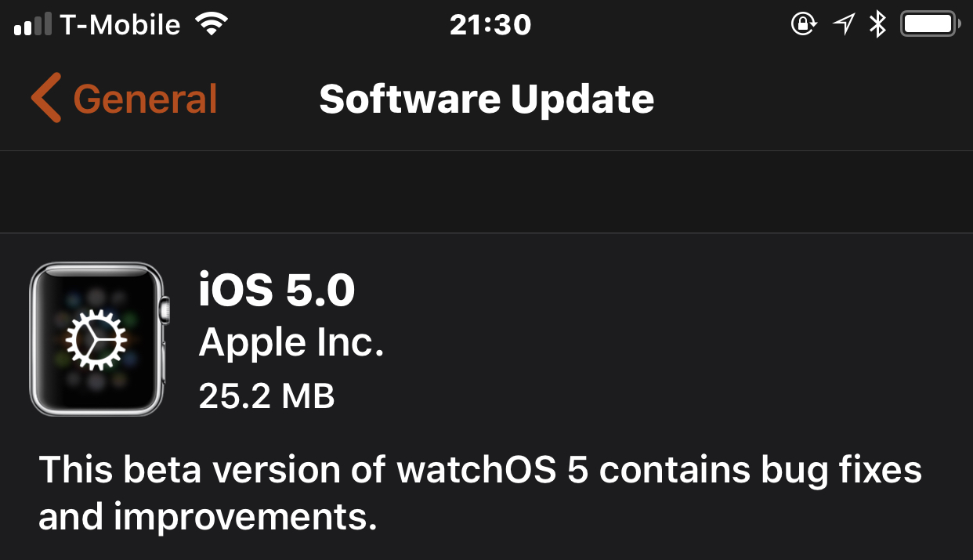Tap the Bluetooth status icon

(877, 25)
